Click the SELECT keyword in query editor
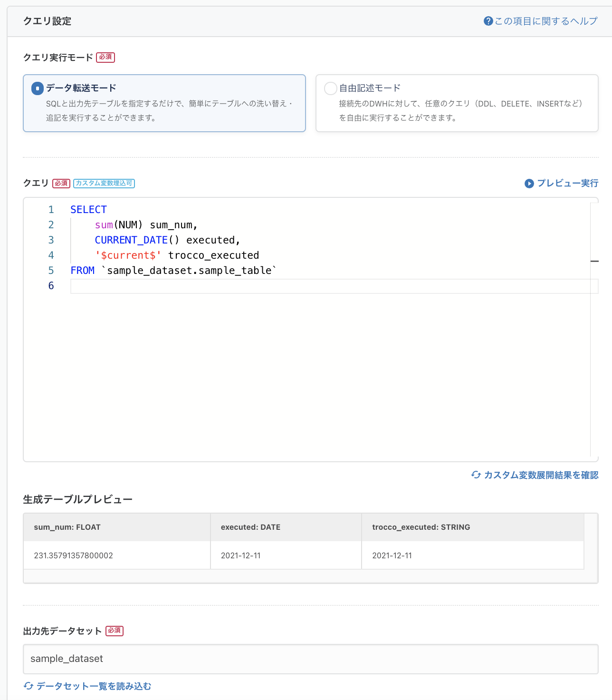The height and width of the screenshot is (700, 612). (x=89, y=210)
